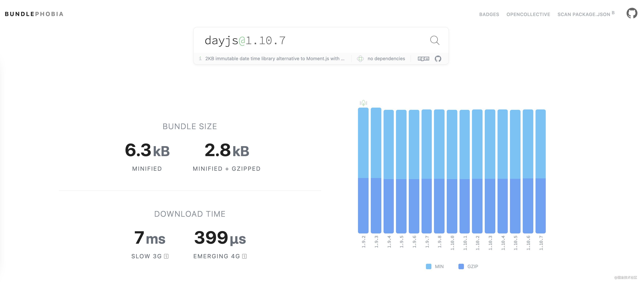
Task: Click the no dependencies globe icon
Action: point(361,58)
